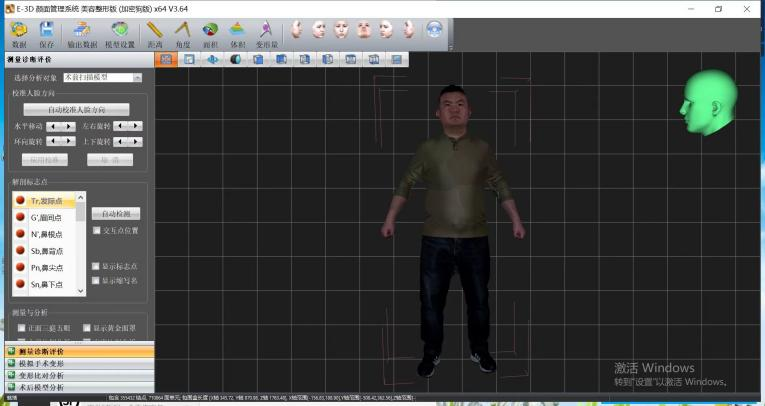The width and height of the screenshot is (765, 406).
Task: Select the 体积 volume measurement tool
Action: 237,31
